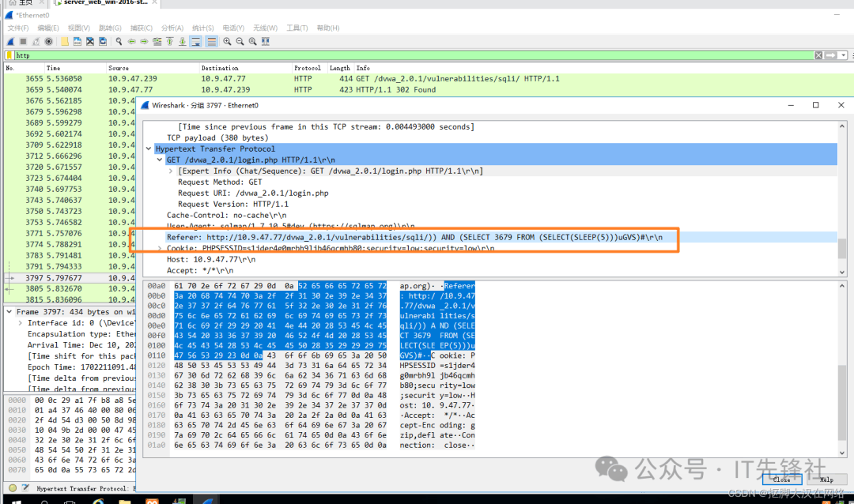The image size is (854, 504).
Task: Toggle auto-scroll during live capture
Action: pos(196,41)
